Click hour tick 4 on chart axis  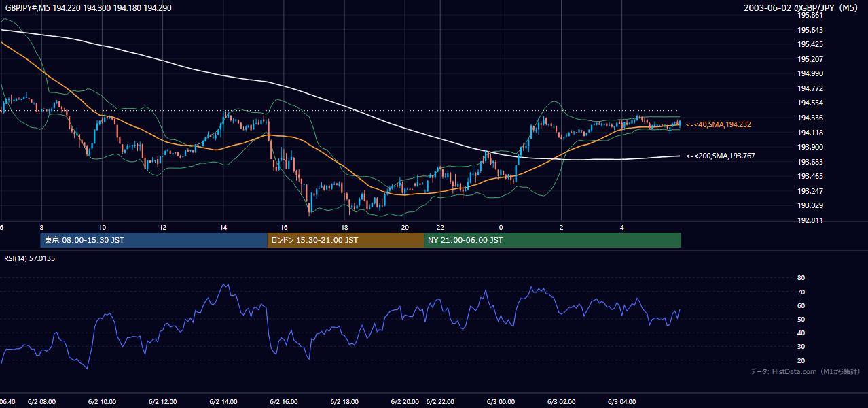tap(622, 228)
